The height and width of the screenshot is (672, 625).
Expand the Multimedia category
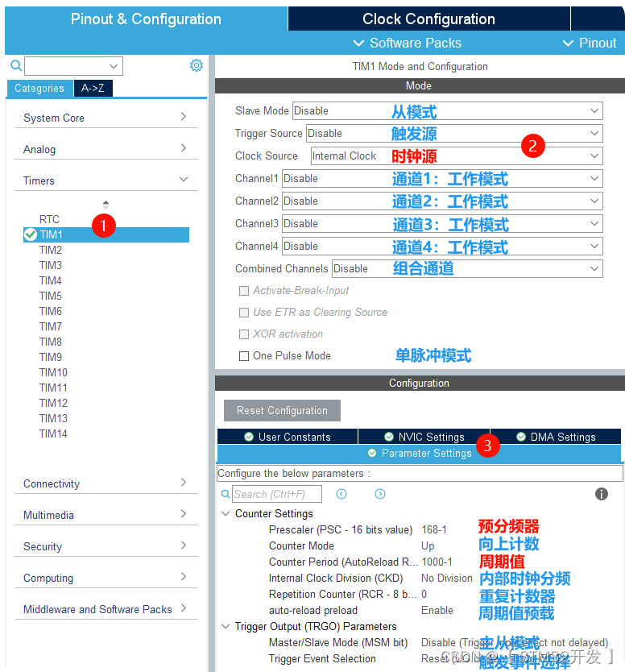[106, 515]
